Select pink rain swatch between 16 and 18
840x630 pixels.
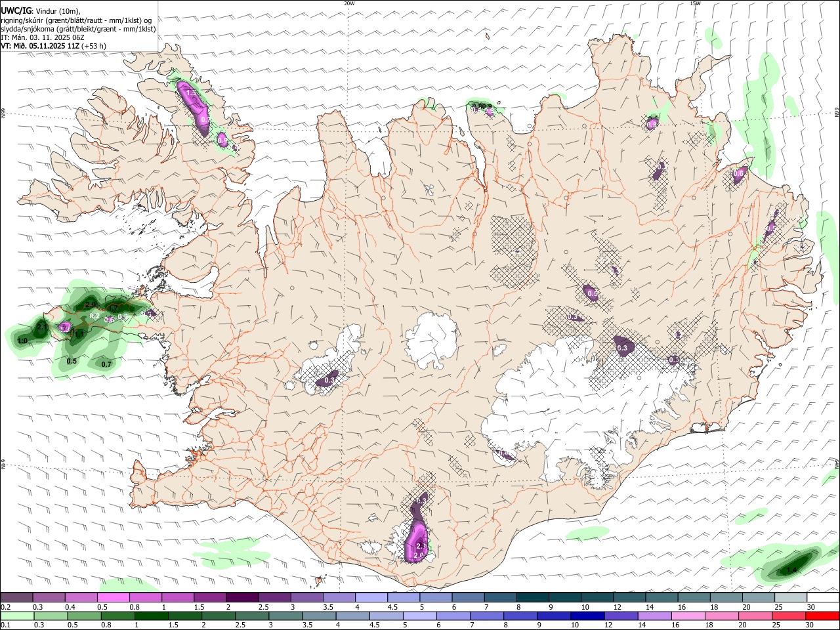pyautogui.click(x=688, y=616)
